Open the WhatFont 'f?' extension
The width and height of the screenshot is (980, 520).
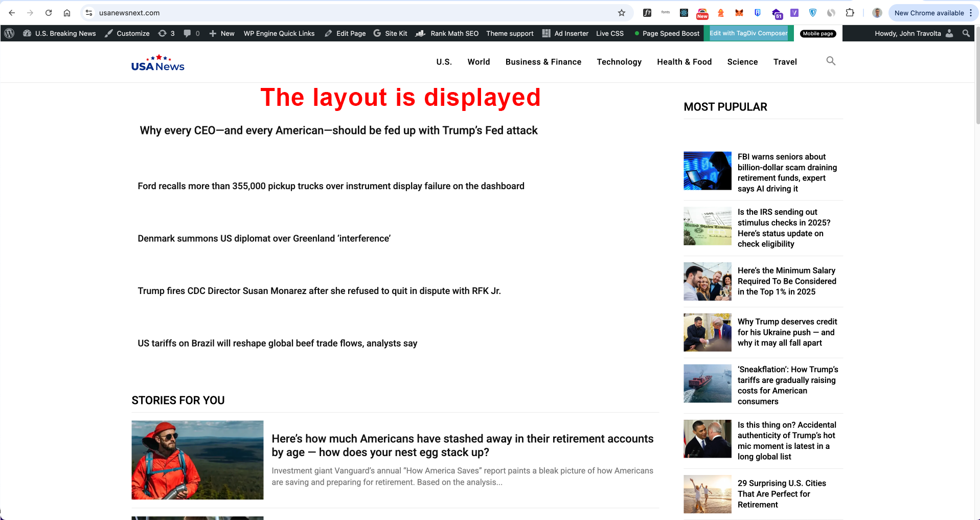(x=647, y=13)
